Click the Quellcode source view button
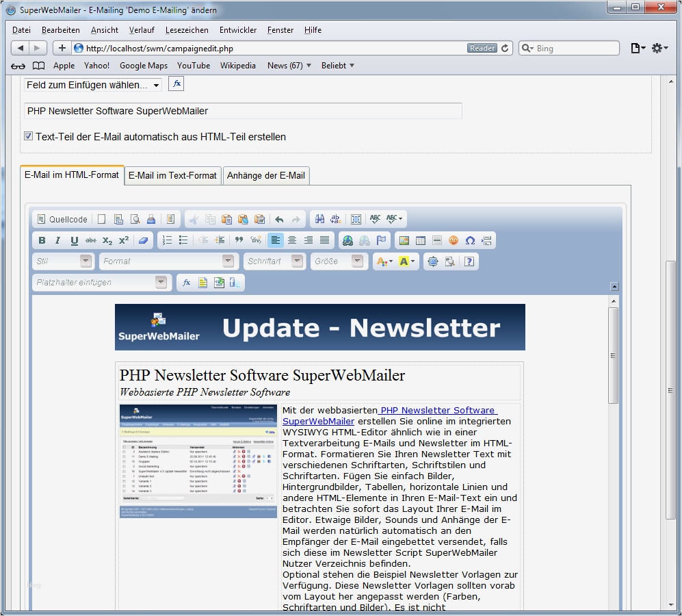The width and height of the screenshot is (682, 616). pos(62,219)
